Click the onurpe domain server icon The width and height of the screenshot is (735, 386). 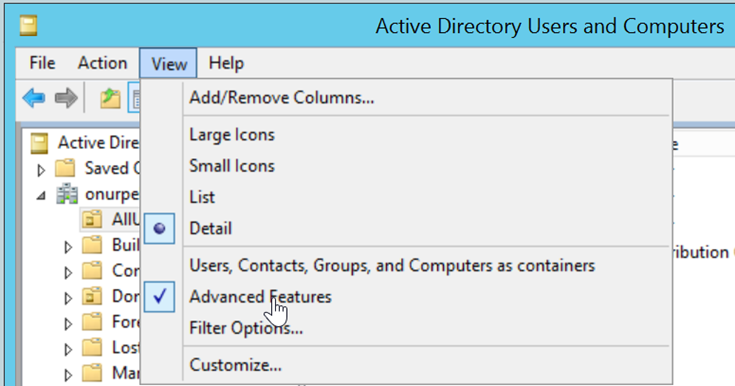click(x=67, y=193)
